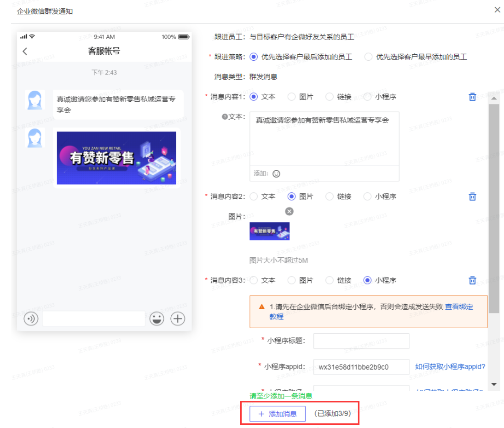This screenshot has width=504, height=428.
Task: Select 优先选择客户最后添加的员工 strategy
Action: (254, 57)
